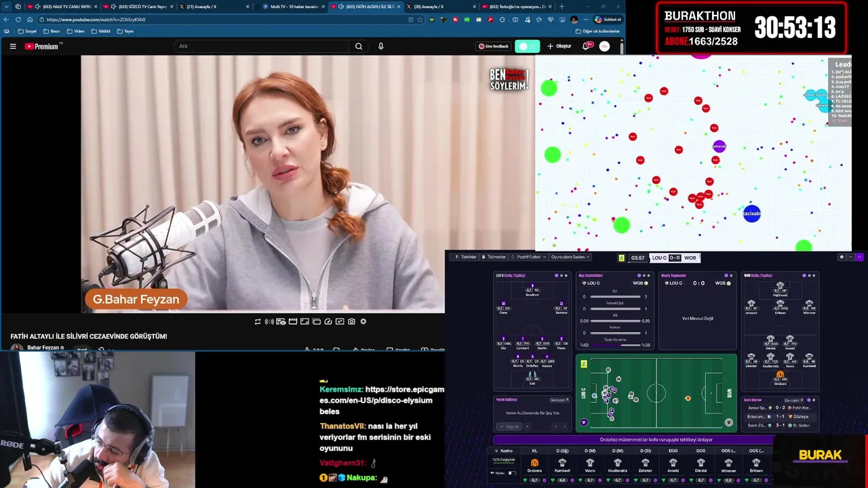The image size is (868, 488).
Task: Open match settings gear in Football Manager
Action: pos(842,257)
